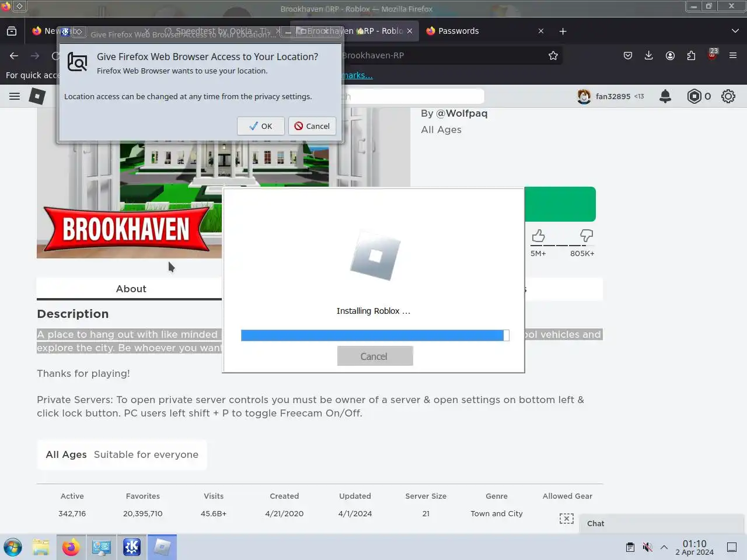Image resolution: width=747 pixels, height=560 pixels.
Task: Expand the list all tabs dropdown
Action: [735, 31]
